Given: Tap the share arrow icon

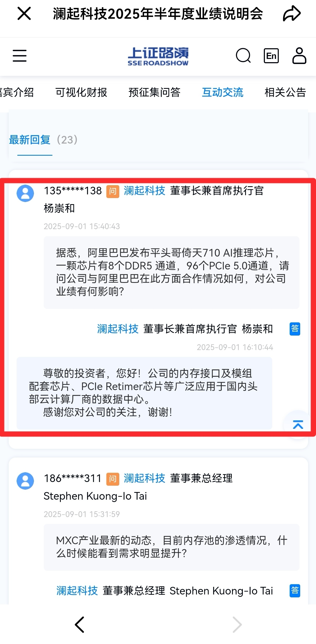Looking at the screenshot, I should pyautogui.click(x=292, y=14).
